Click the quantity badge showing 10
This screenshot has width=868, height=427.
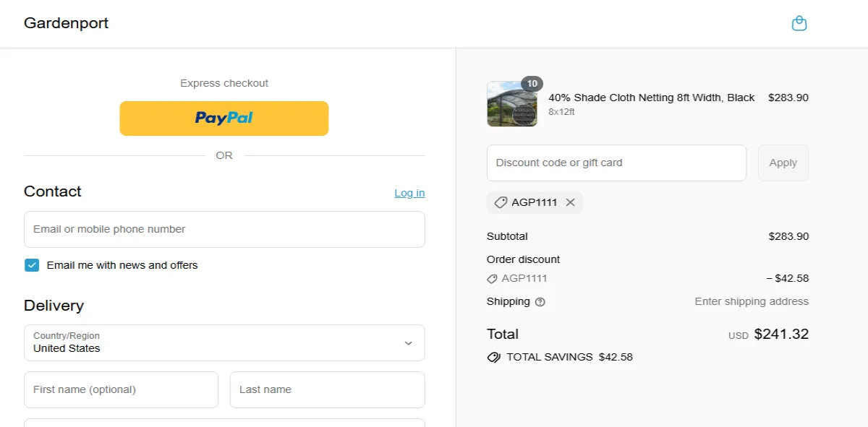point(532,83)
